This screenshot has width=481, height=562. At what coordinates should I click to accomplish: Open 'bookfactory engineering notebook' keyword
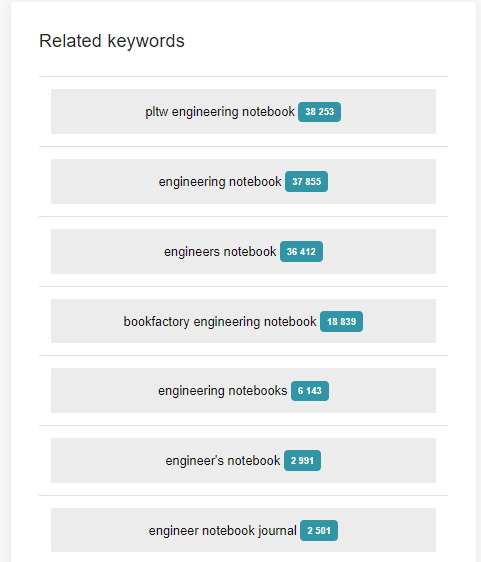coord(220,322)
